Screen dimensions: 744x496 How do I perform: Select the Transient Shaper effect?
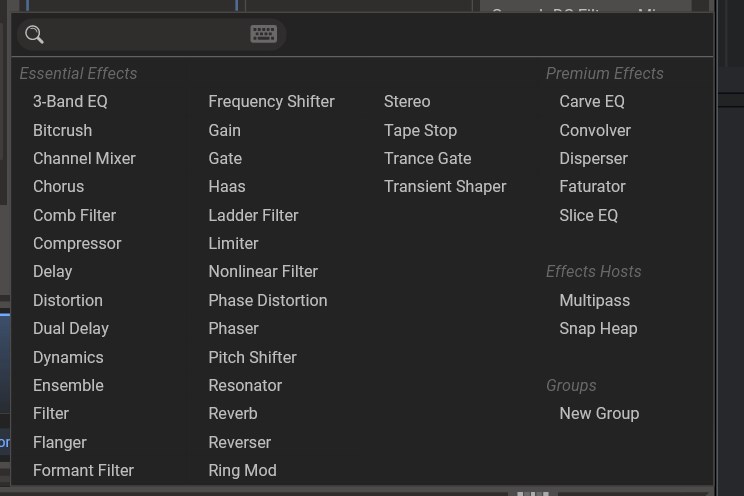pos(445,186)
